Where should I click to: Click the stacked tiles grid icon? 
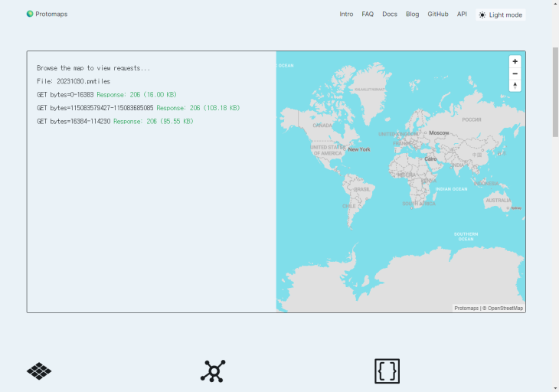pyautogui.click(x=39, y=371)
